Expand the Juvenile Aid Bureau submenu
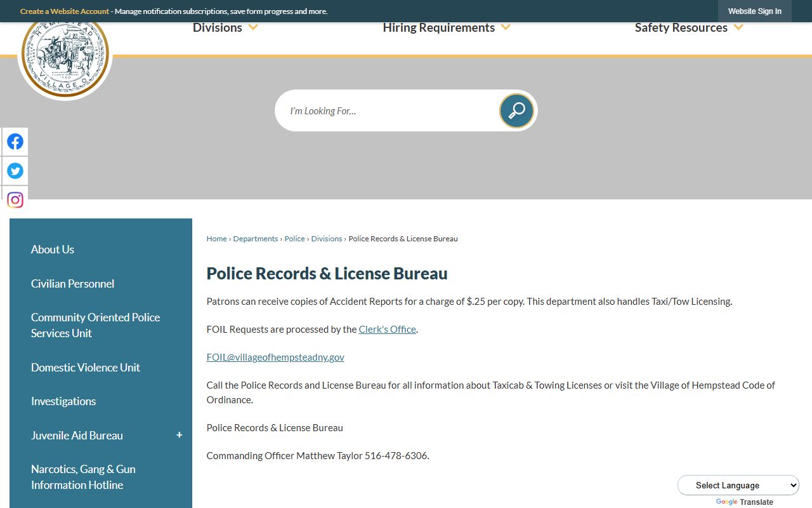The height and width of the screenshot is (508, 812). click(180, 435)
